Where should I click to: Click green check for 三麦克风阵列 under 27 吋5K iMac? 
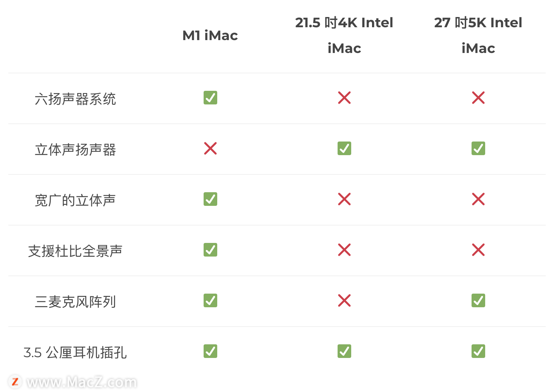tap(478, 300)
